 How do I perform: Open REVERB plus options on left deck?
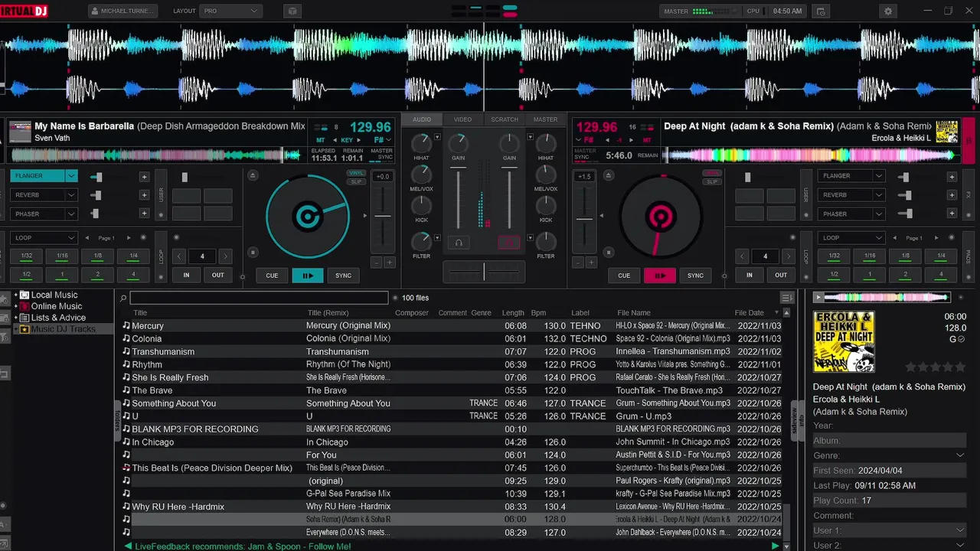(144, 195)
